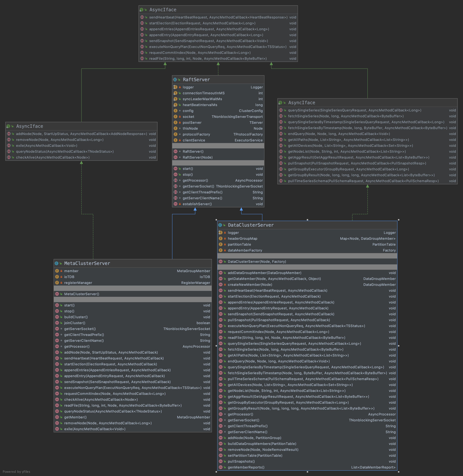Click the lock icon next to poolServer field
Screen dimensions: 463x476
click(x=180, y=123)
